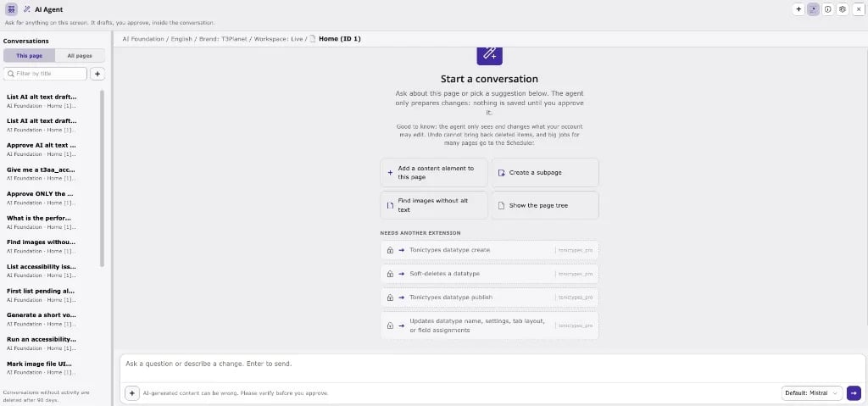Click the plus icon in Add a content element card
This screenshot has height=406, width=868.
[x=390, y=173]
